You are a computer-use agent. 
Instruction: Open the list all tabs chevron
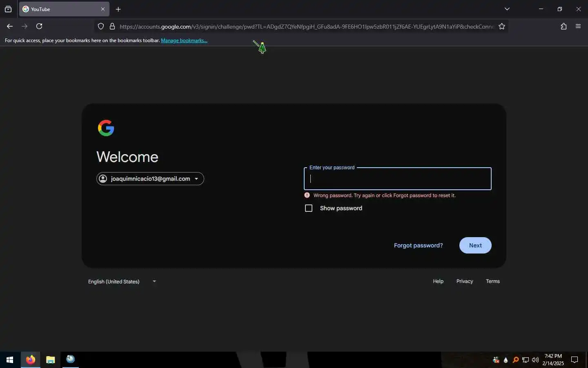(x=507, y=9)
